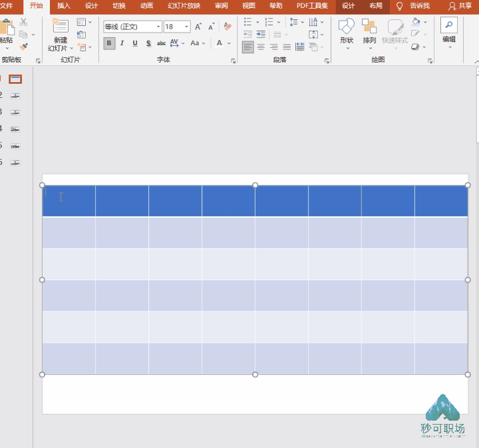Toggle text Shadow S button
The height and width of the screenshot is (448, 479).
tap(148, 43)
